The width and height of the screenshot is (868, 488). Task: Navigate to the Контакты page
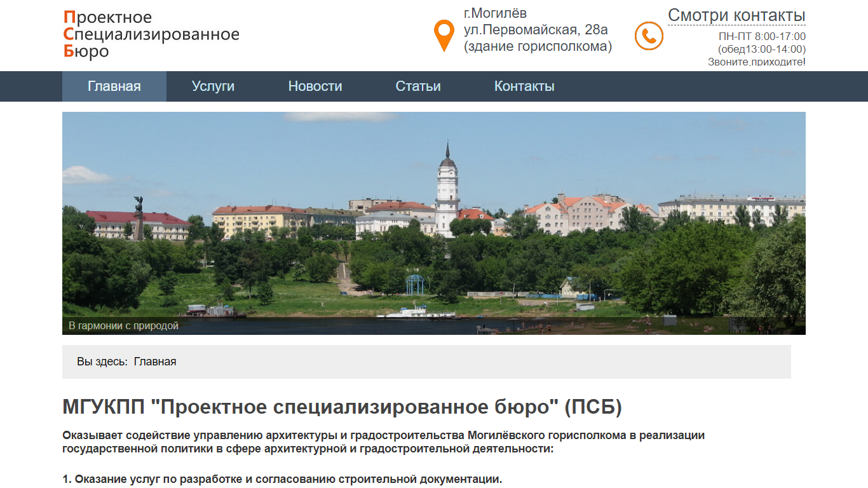[x=524, y=86]
